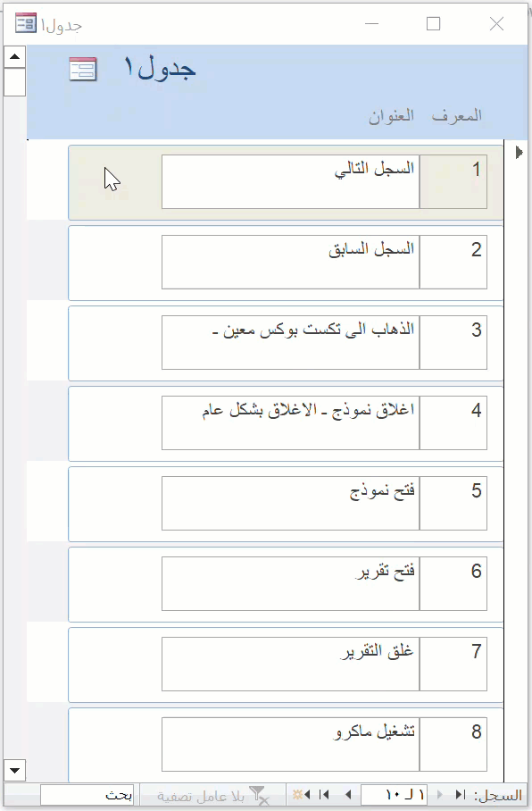Select record selector arrow for record 1
Image resolution: width=532 pixels, height=811 pixels.
pyautogui.click(x=520, y=152)
